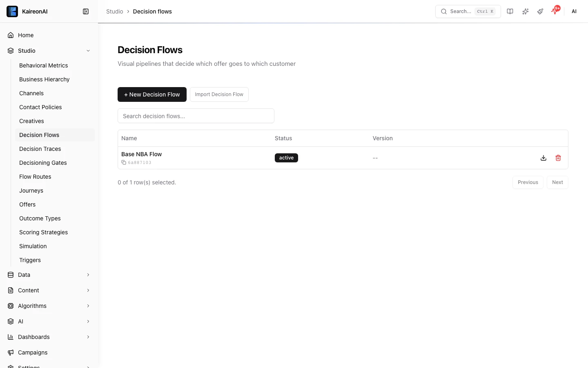Click the active status badge

pos(286,158)
